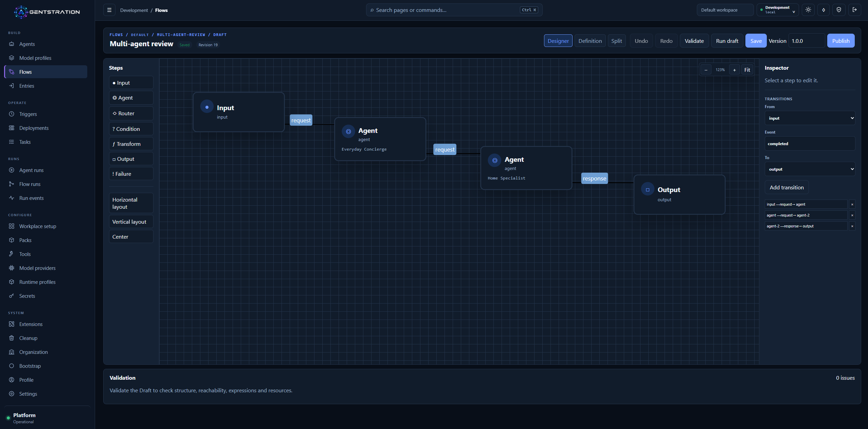Open Workplace setup page
868x429 pixels.
(46, 226)
